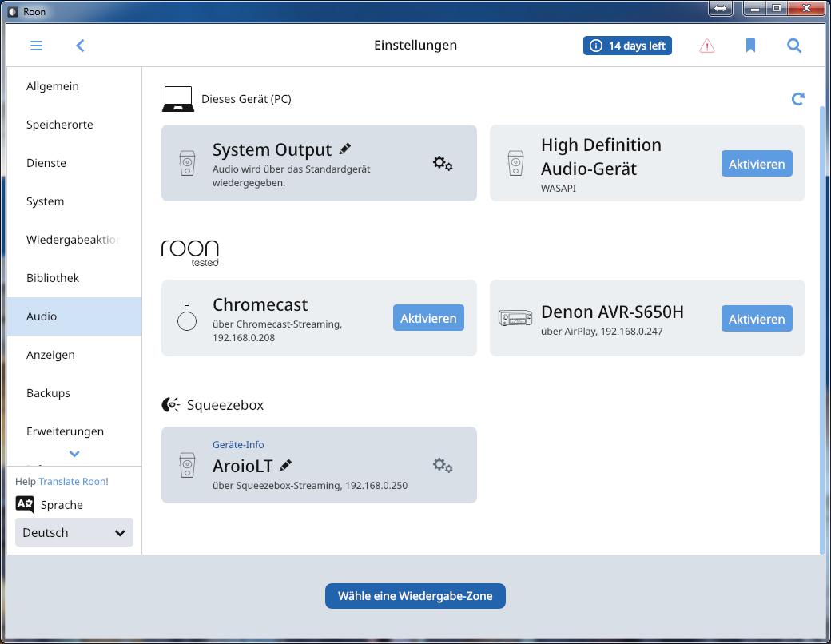
Task: Open the Translate Roon! link
Action: [74, 481]
